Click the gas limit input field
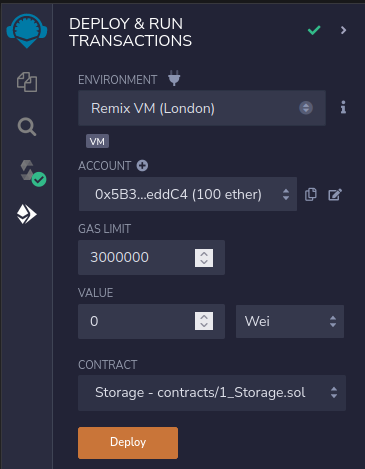This screenshot has width=365, height=469. click(151, 257)
